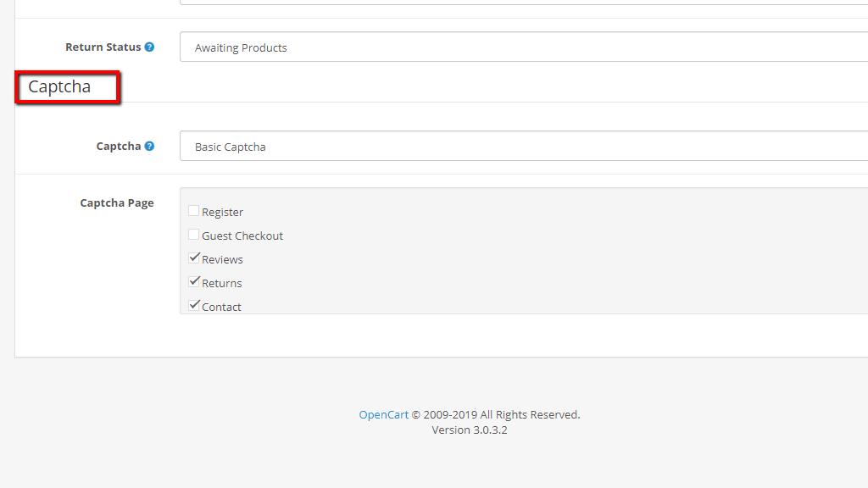
Task: Click the Returns option label text
Action: [x=222, y=284]
